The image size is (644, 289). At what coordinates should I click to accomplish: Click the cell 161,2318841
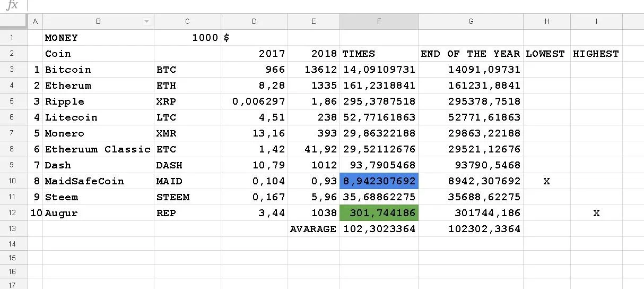[379, 86]
